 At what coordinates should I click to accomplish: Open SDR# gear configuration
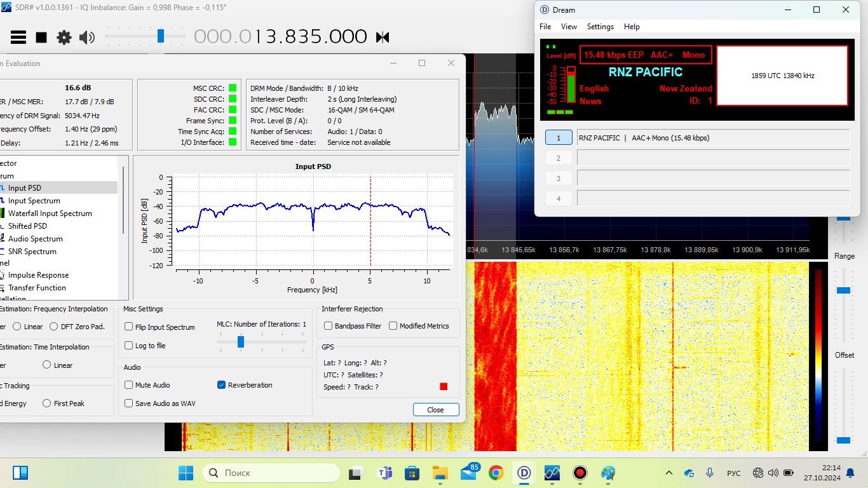pos(64,37)
